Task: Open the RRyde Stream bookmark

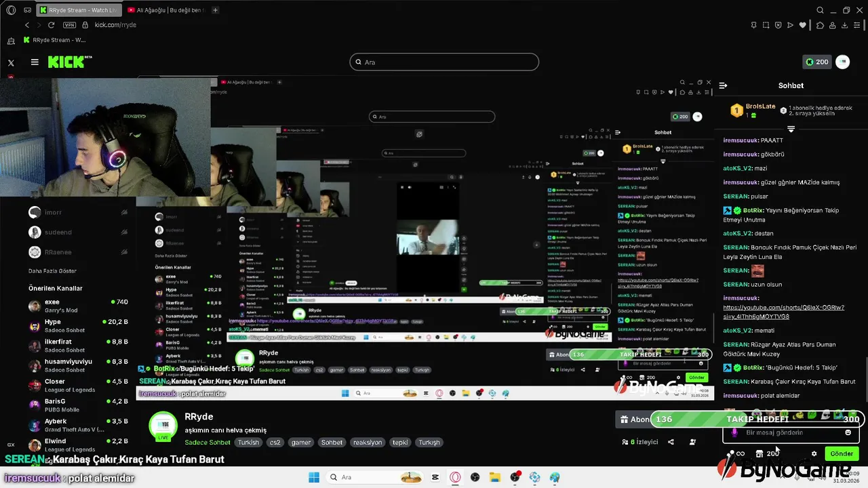Action: (54, 40)
